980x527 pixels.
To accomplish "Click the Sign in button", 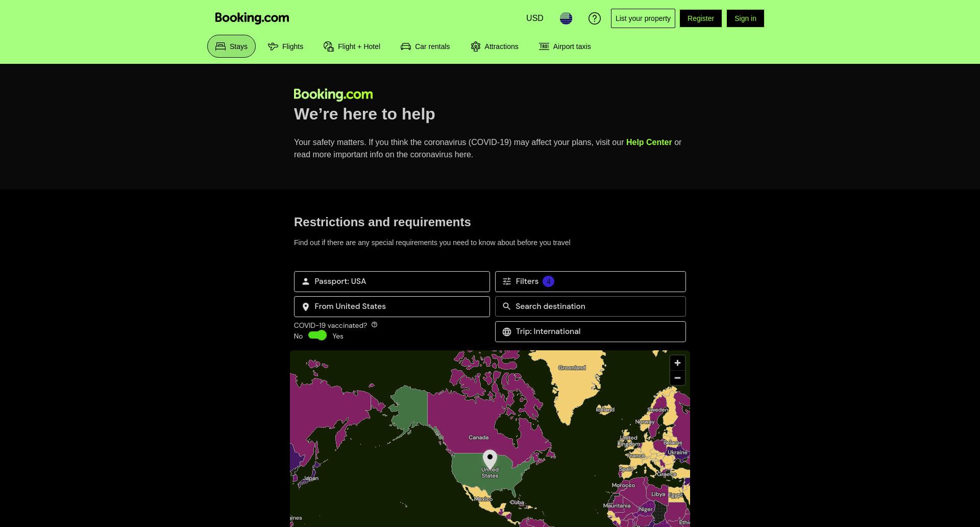I will (x=745, y=18).
